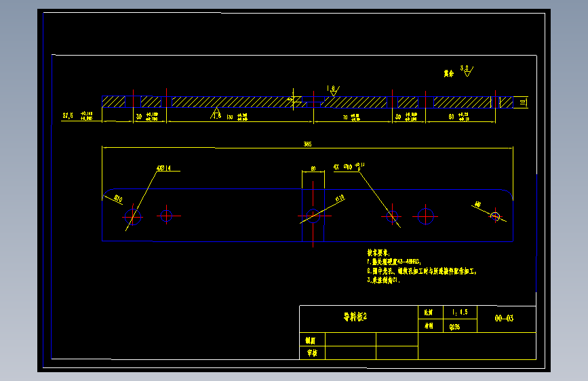Select the Ø18 diameter leader label
This screenshot has width=588, height=381.
(340, 199)
